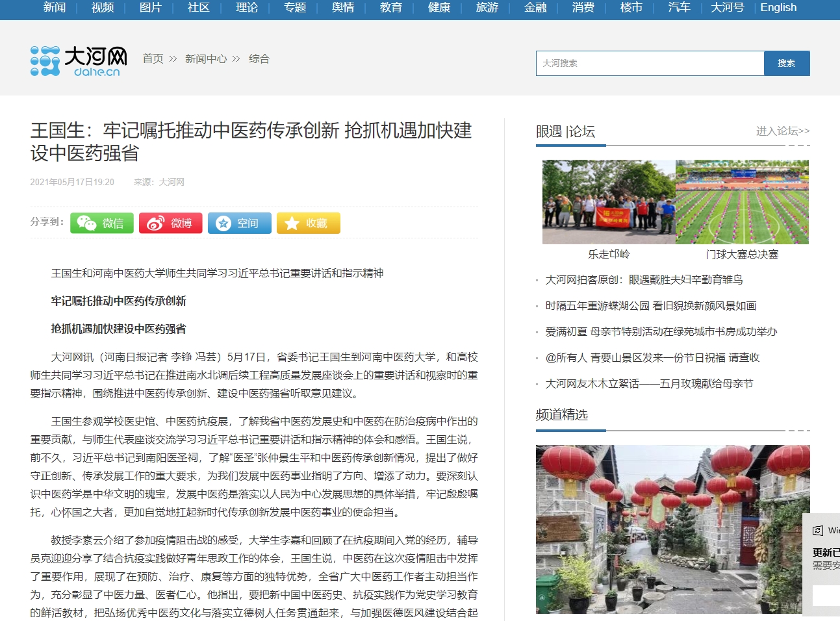Switch to English version of site
Screen dimensions: 840x621
coord(778,8)
